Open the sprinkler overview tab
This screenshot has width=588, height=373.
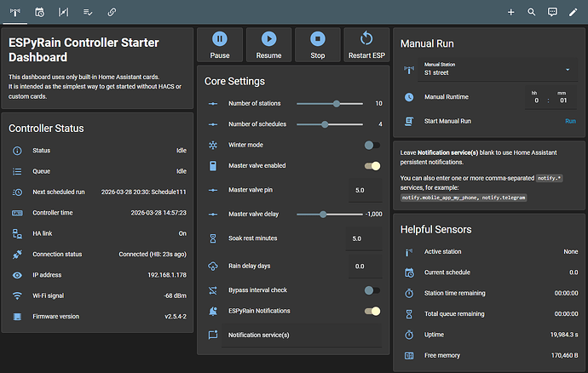coord(15,12)
